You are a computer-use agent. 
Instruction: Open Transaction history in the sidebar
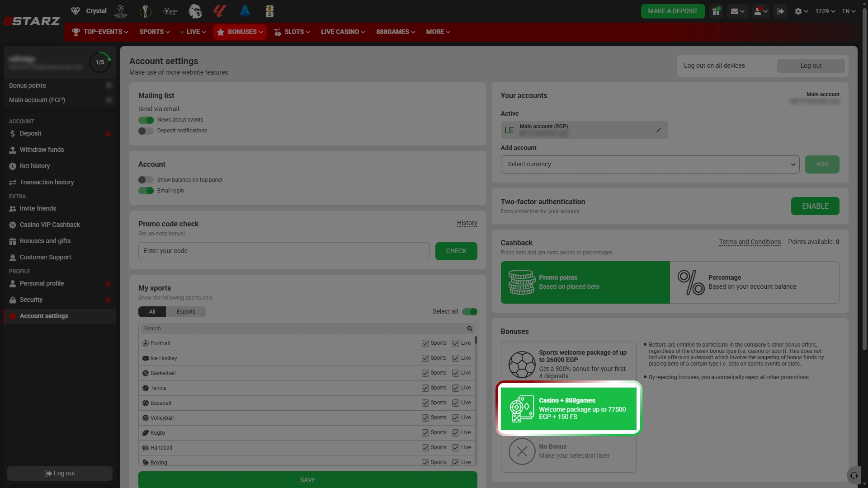pyautogui.click(x=60, y=183)
